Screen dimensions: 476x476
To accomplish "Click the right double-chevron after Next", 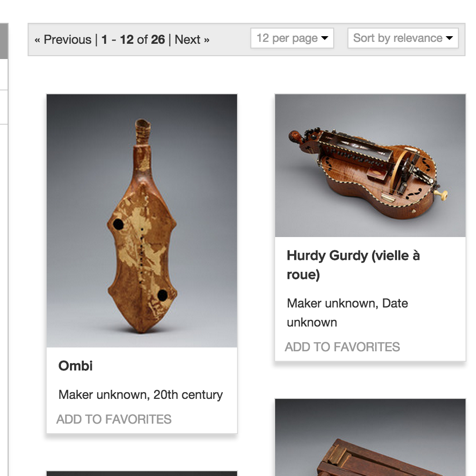I will click(x=207, y=40).
